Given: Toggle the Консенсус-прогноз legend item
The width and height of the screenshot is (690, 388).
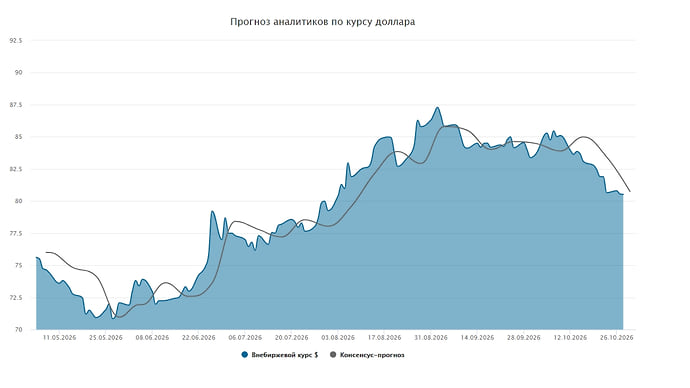Looking at the screenshot, I should click(x=367, y=355).
